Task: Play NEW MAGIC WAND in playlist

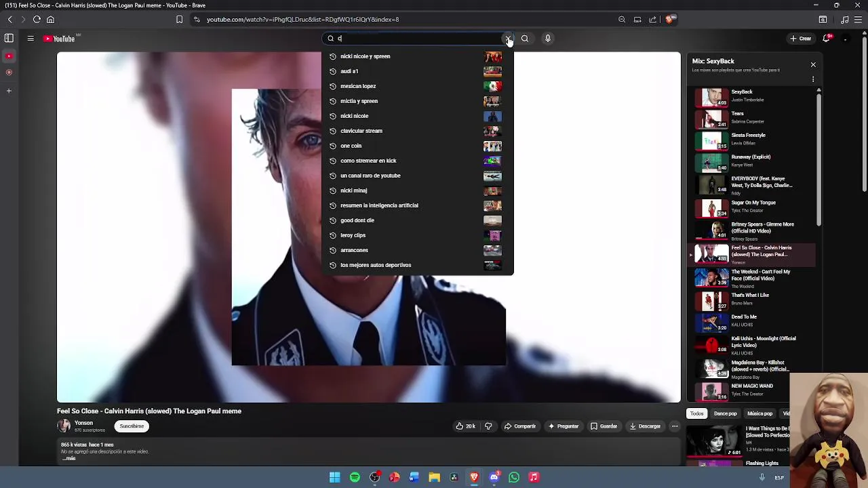Action: pyautogui.click(x=753, y=391)
